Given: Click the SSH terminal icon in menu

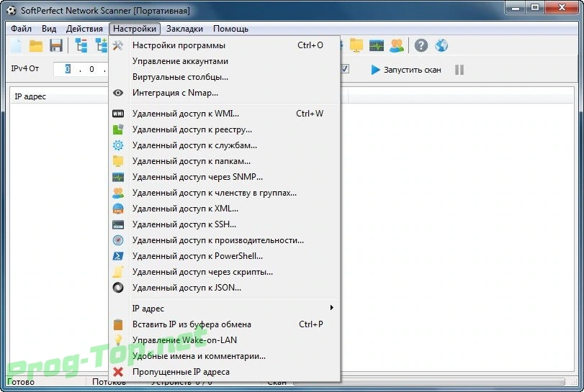Looking at the screenshot, I should [118, 224].
